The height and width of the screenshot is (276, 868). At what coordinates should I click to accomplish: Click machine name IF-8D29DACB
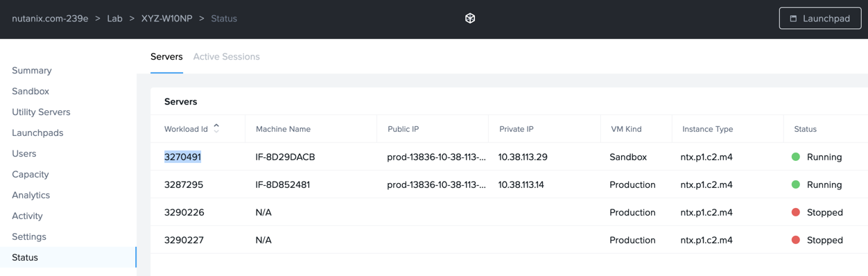tap(285, 157)
